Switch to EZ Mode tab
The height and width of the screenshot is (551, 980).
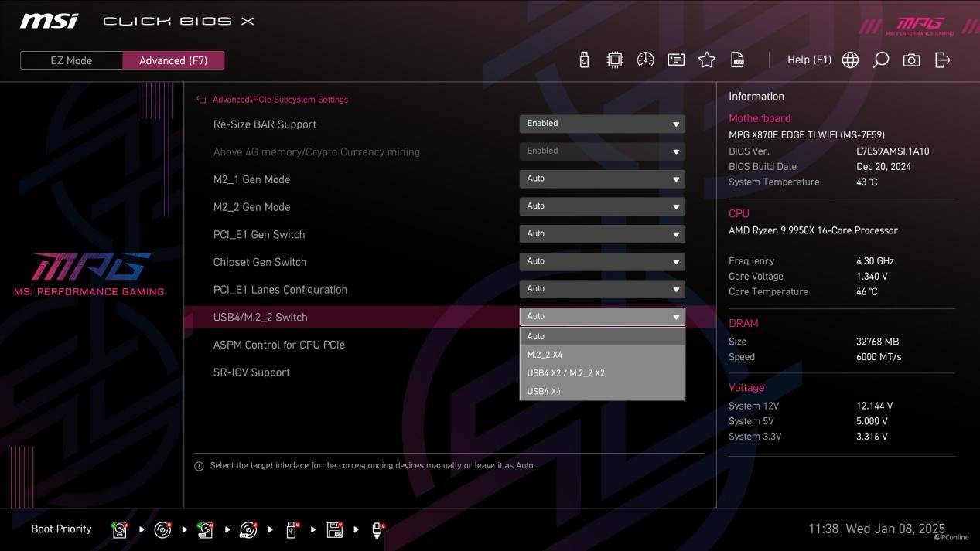(x=71, y=60)
